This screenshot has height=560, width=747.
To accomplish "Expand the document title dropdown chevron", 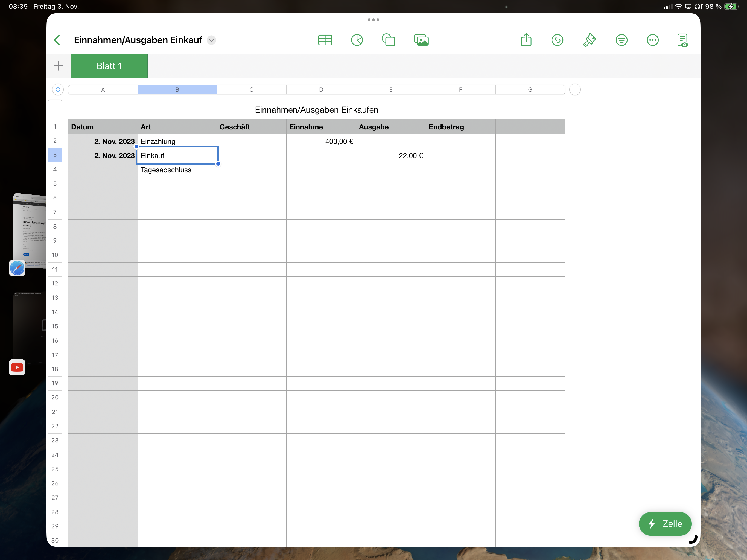I will [211, 40].
